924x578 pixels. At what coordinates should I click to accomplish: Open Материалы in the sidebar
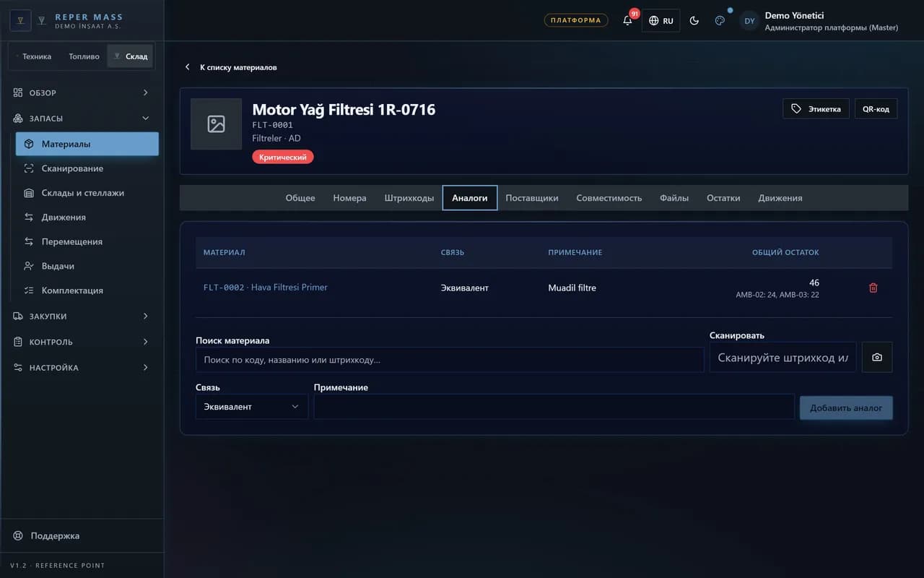[87, 144]
